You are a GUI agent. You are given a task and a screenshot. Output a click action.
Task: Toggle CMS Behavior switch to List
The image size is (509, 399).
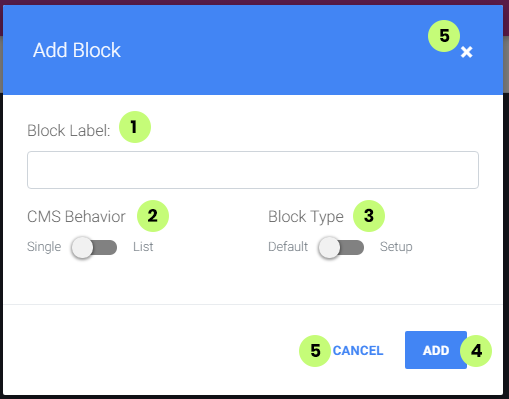pos(94,247)
